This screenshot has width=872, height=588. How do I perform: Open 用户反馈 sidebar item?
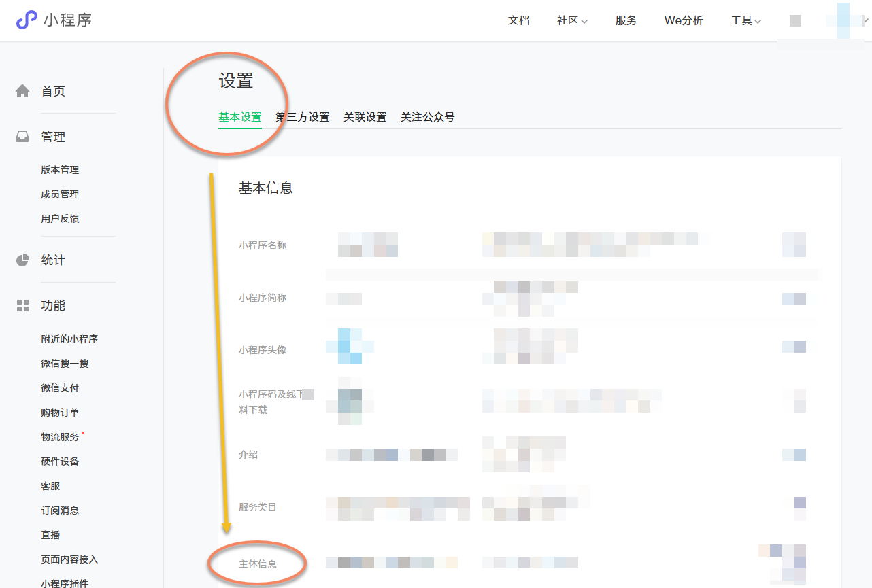[x=60, y=219]
